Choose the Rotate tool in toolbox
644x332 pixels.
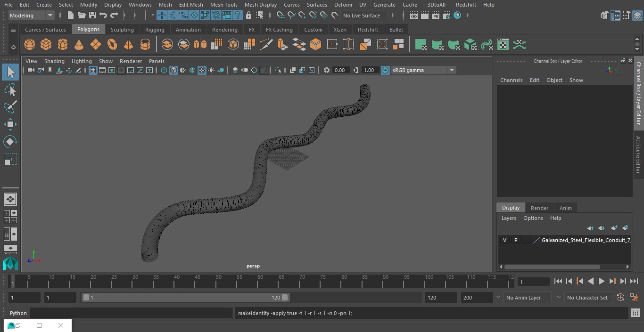coord(10,142)
